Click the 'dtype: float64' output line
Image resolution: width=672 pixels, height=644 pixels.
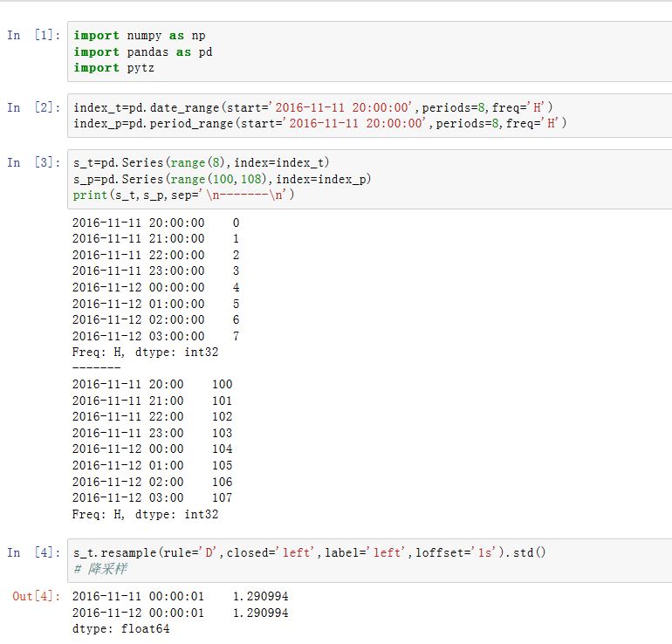[120, 628]
